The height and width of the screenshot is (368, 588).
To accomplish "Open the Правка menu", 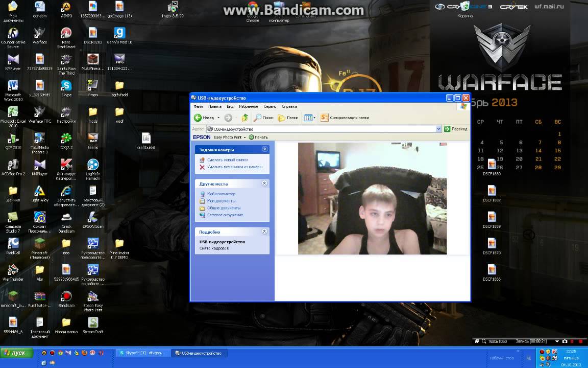I will 215,107.
